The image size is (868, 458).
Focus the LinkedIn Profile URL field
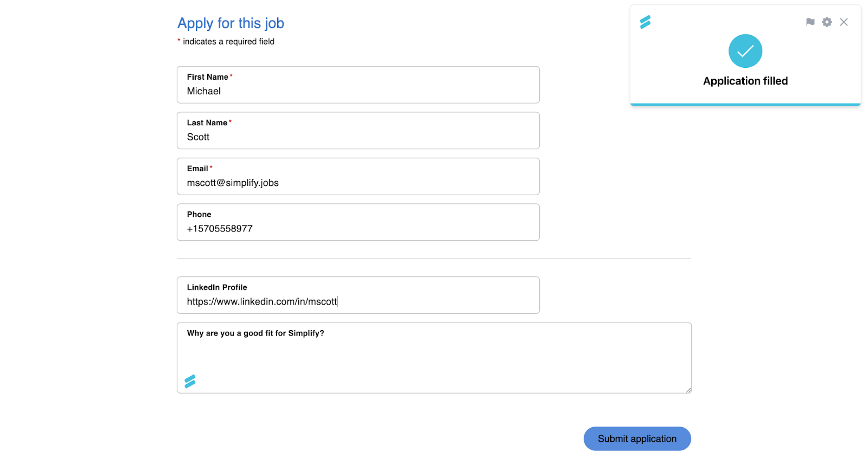[358, 301]
